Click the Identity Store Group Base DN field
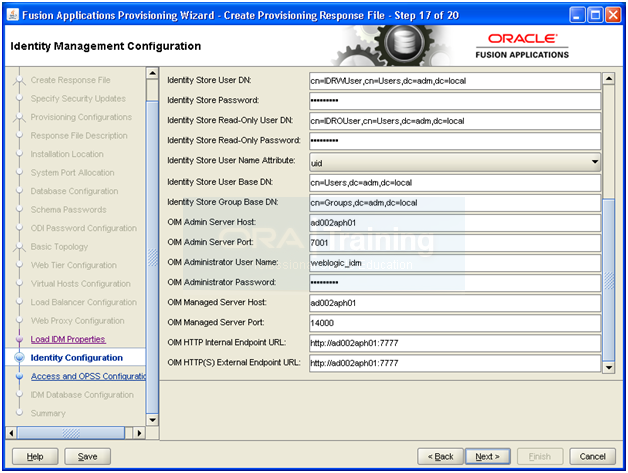This screenshot has width=628, height=473. click(x=455, y=203)
